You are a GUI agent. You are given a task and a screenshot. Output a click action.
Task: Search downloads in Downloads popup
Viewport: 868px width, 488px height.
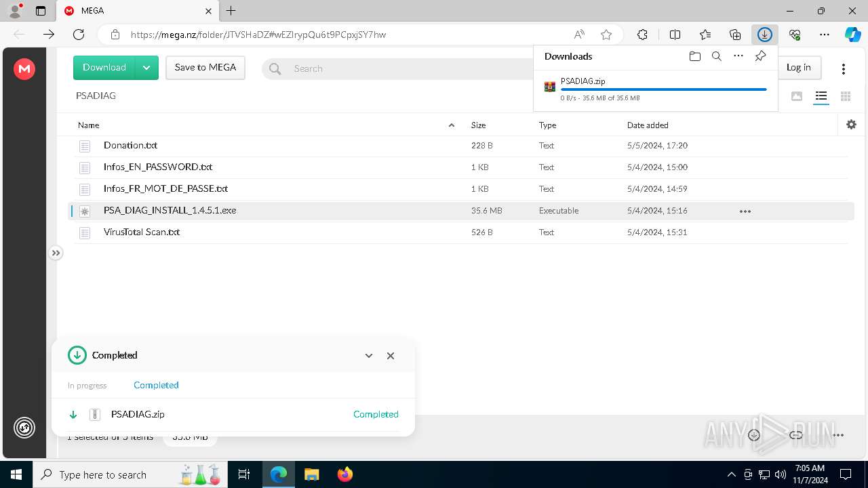(717, 56)
